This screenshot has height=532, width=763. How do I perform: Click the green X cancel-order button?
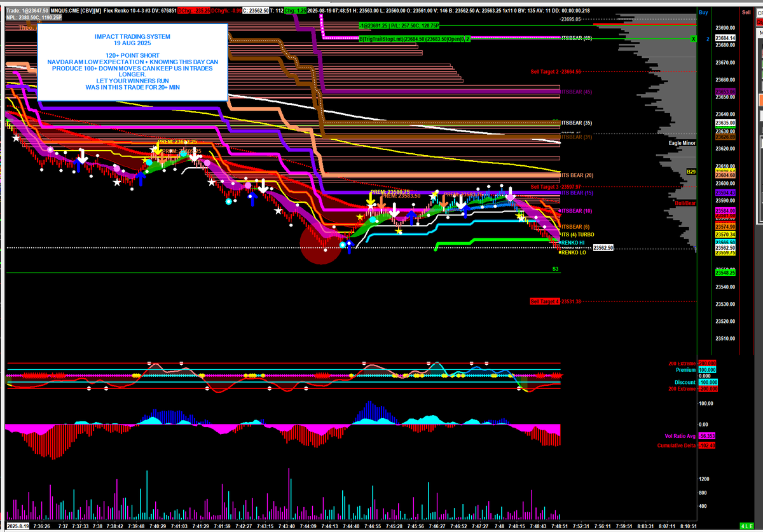(694, 39)
